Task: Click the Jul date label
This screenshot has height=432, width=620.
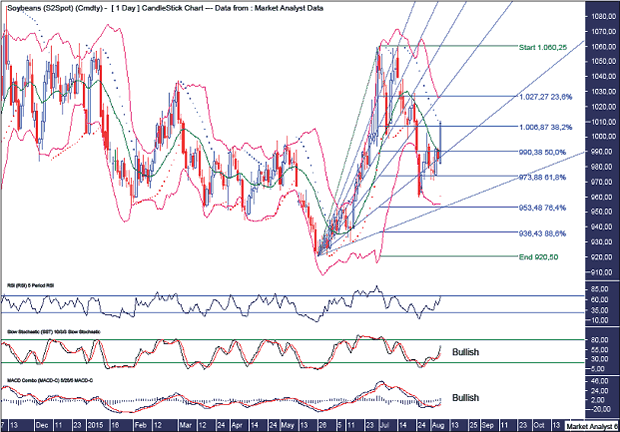Action: click(x=384, y=426)
